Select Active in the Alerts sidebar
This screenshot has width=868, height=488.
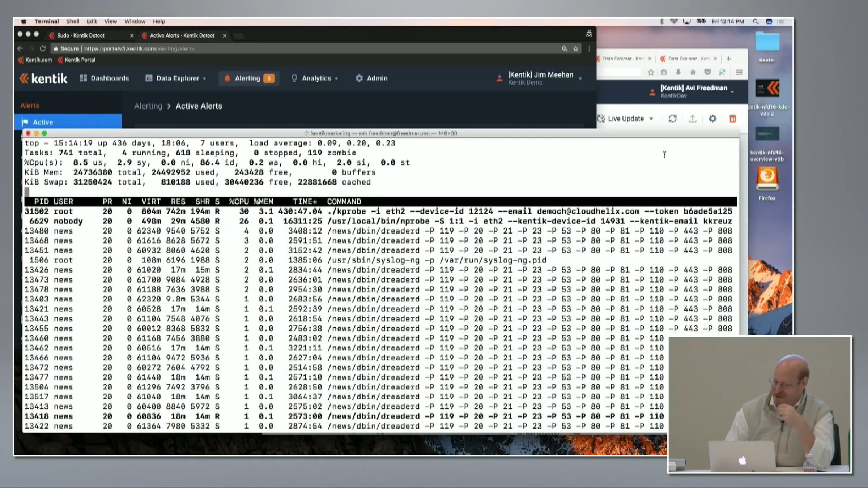68,122
